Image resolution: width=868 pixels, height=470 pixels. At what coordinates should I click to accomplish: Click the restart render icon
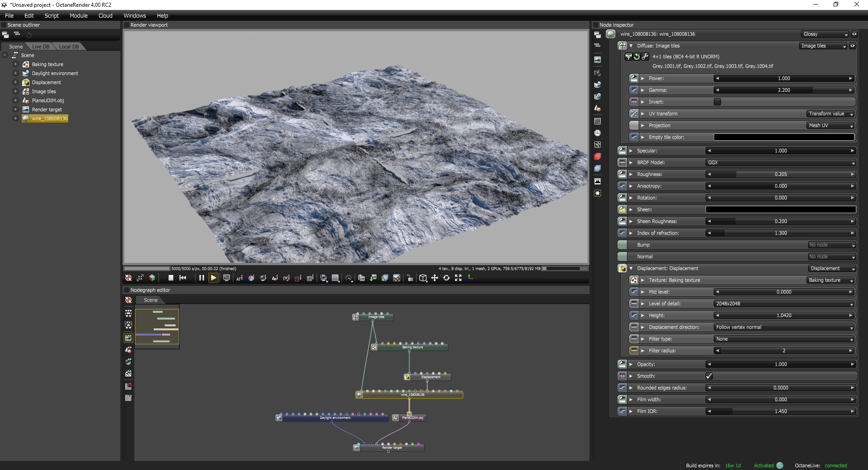(x=183, y=278)
